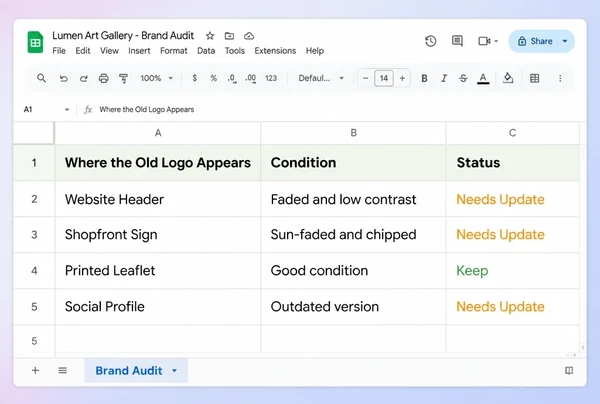
Task: Select the Website Header cell
Action: (158, 199)
